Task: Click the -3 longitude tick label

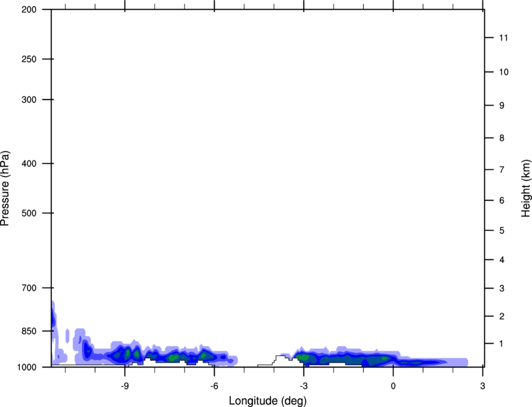Action: click(x=304, y=386)
